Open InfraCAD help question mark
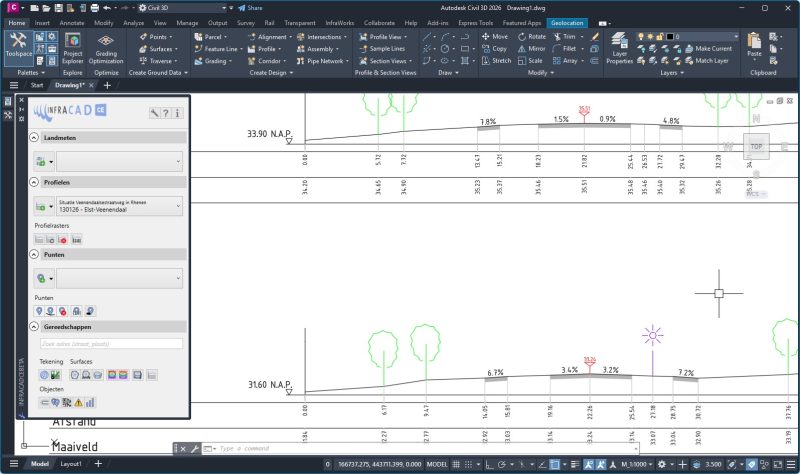 165,113
